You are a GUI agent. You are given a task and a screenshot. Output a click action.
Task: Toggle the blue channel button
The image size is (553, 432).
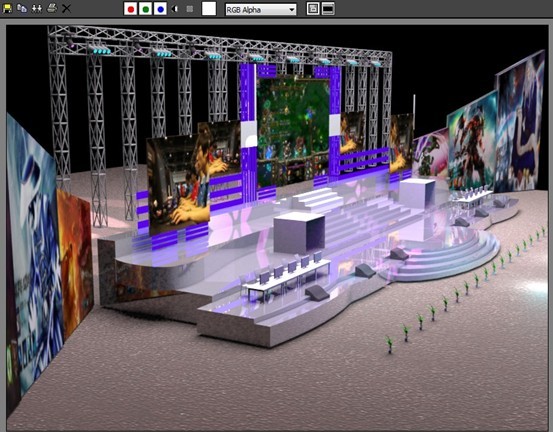point(160,9)
